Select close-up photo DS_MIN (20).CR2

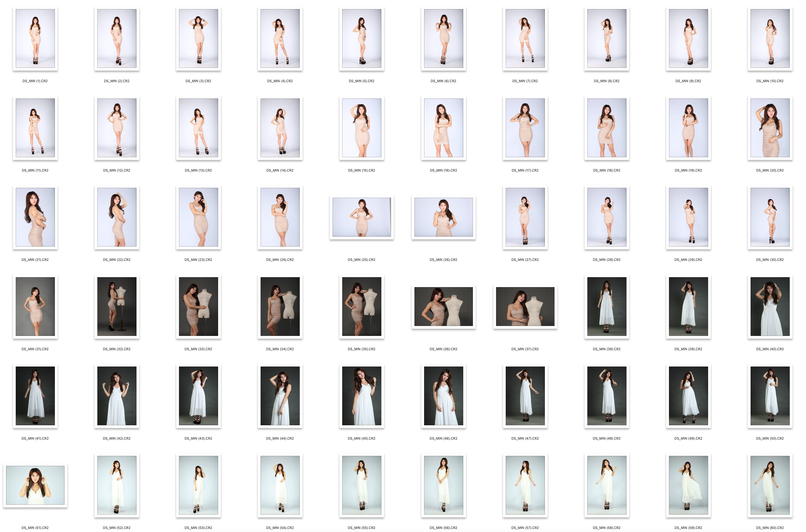tap(770, 128)
